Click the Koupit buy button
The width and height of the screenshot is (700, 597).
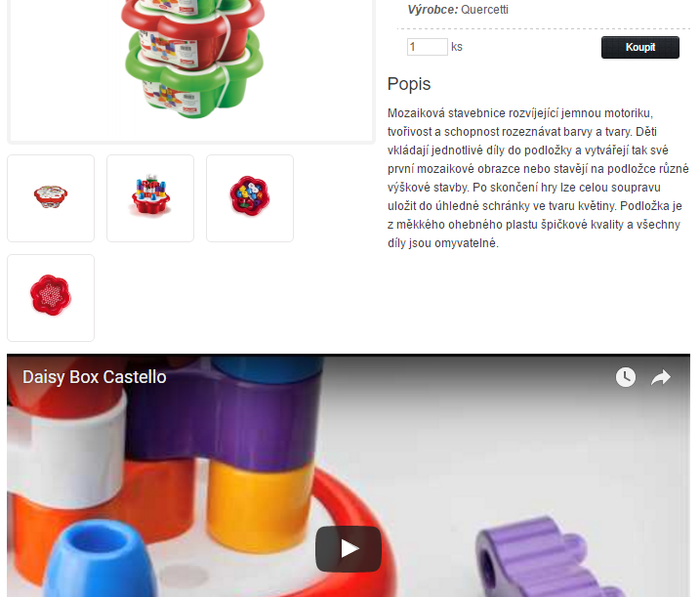[x=640, y=47]
